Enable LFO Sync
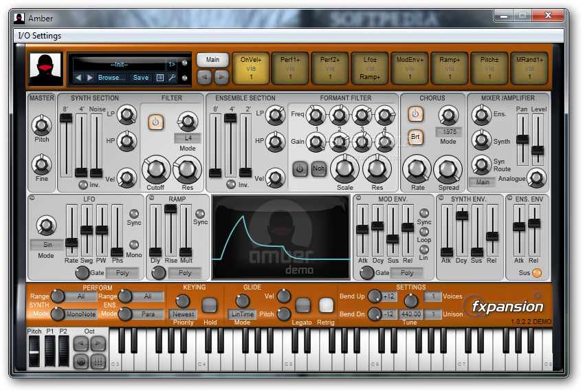The width and height of the screenshot is (583, 392). click(x=134, y=214)
